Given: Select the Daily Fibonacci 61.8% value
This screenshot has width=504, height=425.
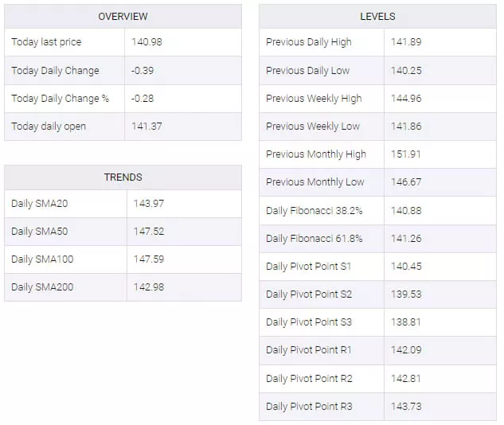Looking at the screenshot, I should [405, 239].
